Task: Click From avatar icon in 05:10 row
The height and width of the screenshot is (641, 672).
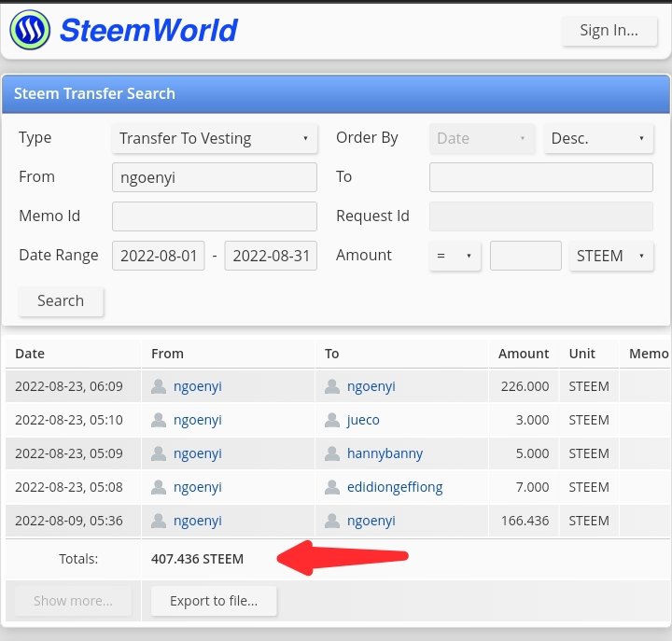Action: point(159,420)
